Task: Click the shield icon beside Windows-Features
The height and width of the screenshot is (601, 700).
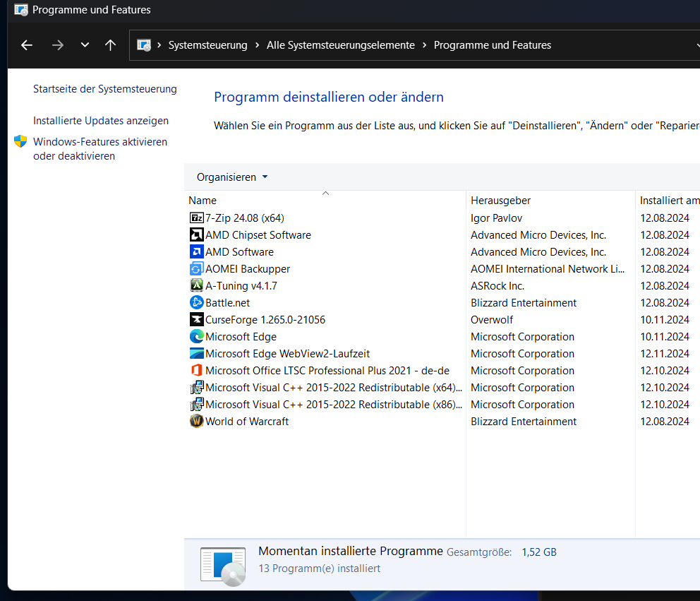Action: tap(20, 142)
